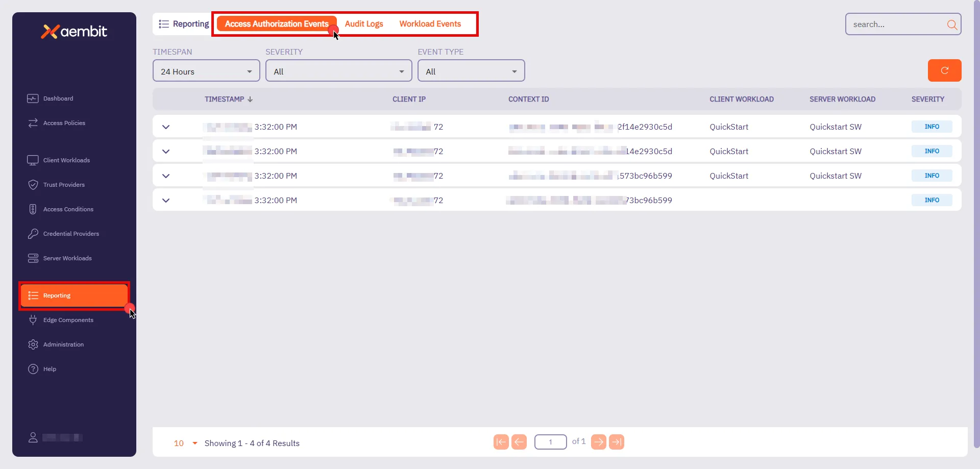Go to next page arrow
Screen dimensions: 980x469
pyautogui.click(x=599, y=442)
